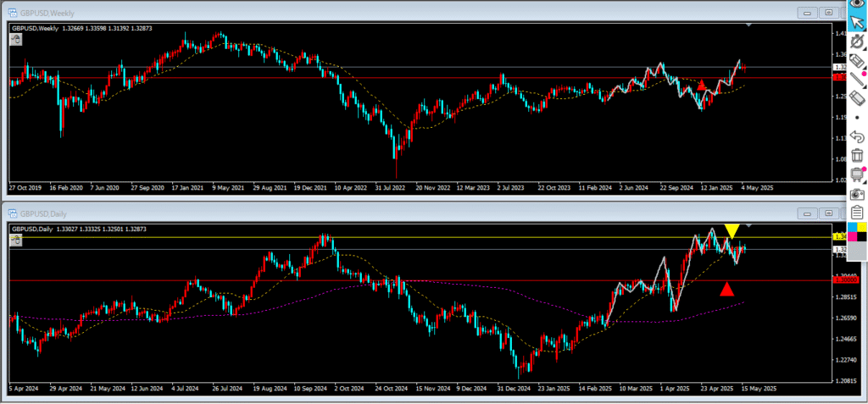Take a screenshot with the camera icon
The height and width of the screenshot is (404, 868).
[856, 193]
